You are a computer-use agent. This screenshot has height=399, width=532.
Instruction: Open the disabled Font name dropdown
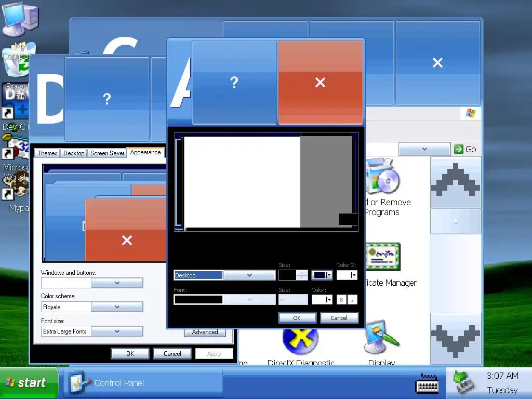click(249, 300)
